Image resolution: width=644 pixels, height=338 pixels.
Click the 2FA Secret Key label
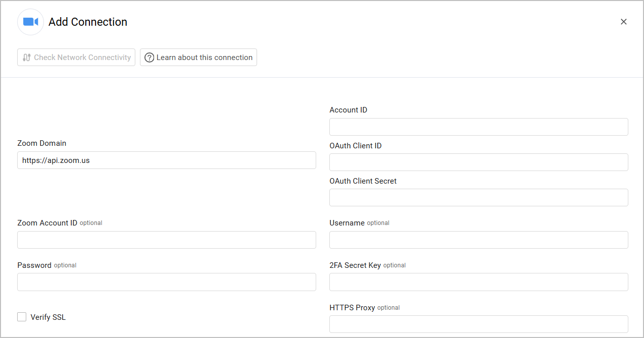point(355,265)
